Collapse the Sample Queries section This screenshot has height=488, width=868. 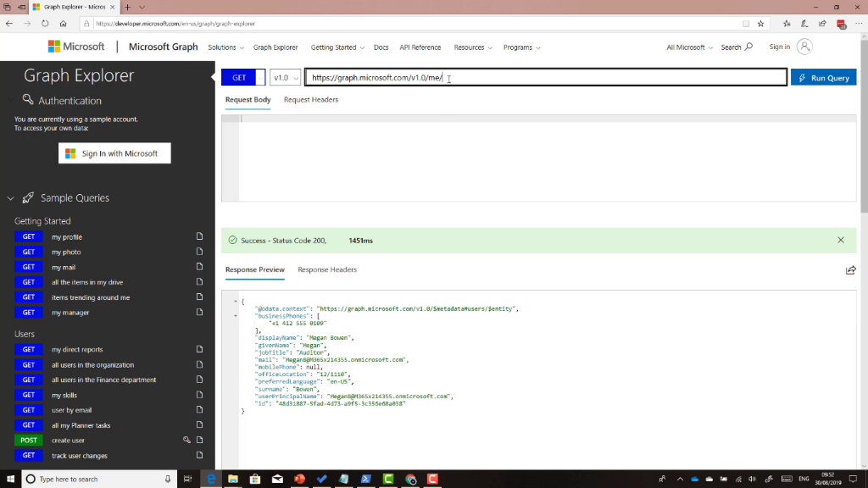coord(10,198)
